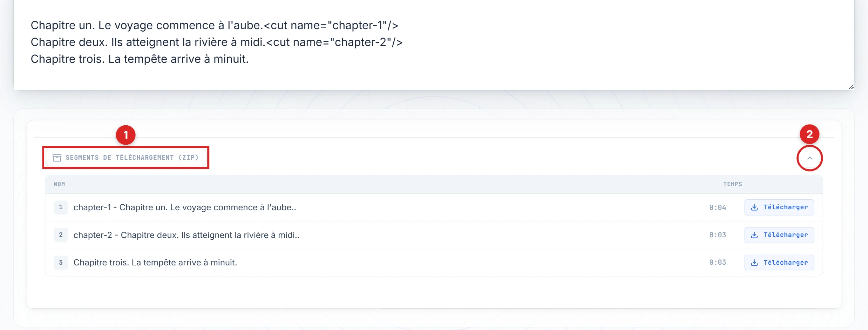
Task: Click the NOM column header
Action: click(x=59, y=184)
